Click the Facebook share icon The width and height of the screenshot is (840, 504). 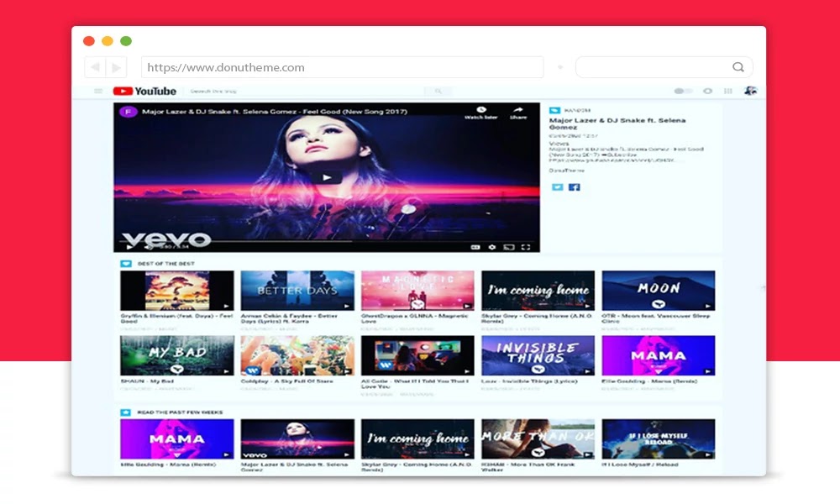click(x=575, y=187)
